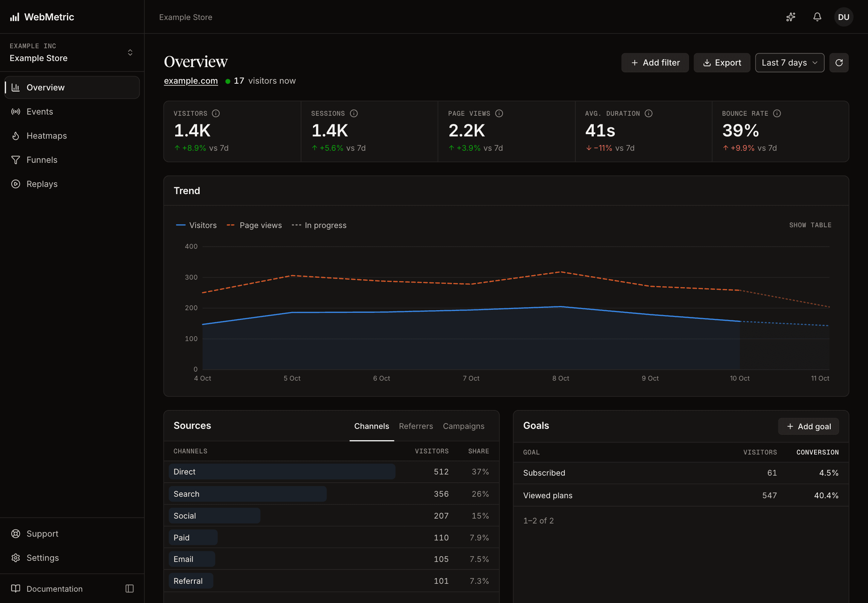Image resolution: width=868 pixels, height=603 pixels.
Task: Click the Heatmaps flame icon
Action: click(x=15, y=136)
